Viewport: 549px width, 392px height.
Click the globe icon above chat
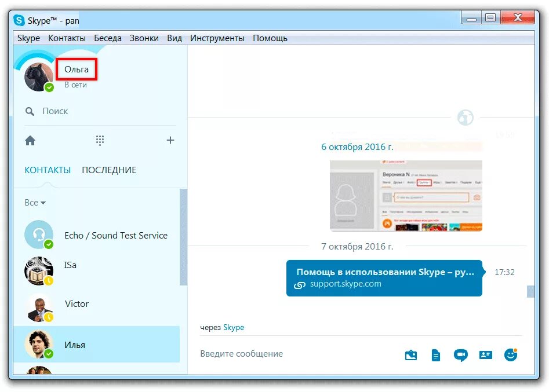466,118
